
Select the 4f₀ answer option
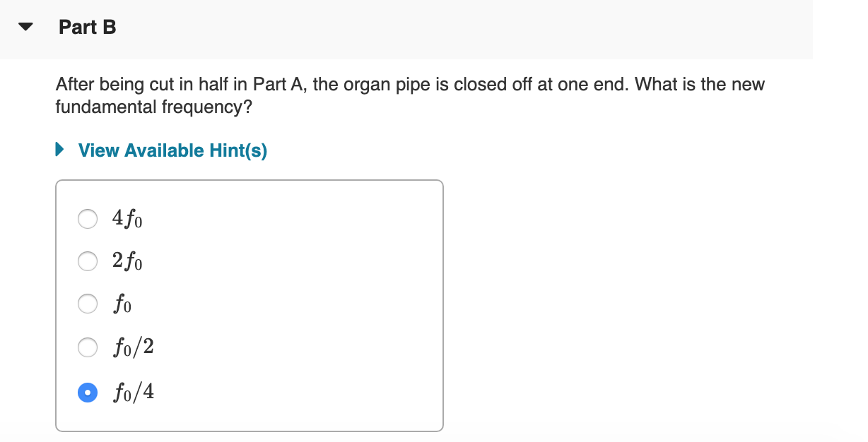(87, 219)
